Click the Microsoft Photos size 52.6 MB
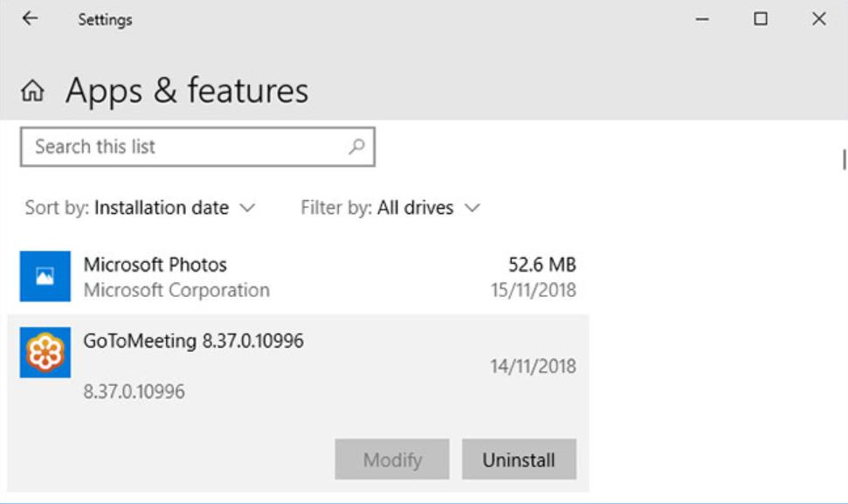Viewport: 848px width, 504px height. (x=541, y=265)
